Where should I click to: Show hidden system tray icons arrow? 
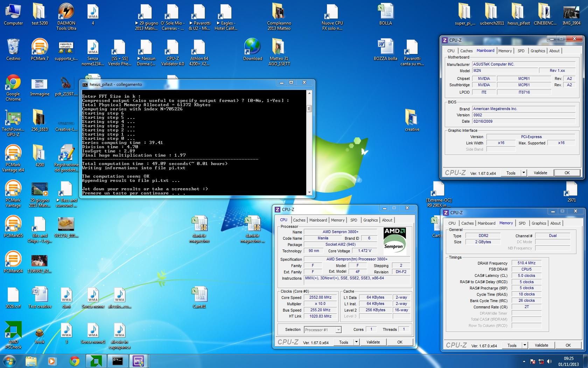click(524, 361)
